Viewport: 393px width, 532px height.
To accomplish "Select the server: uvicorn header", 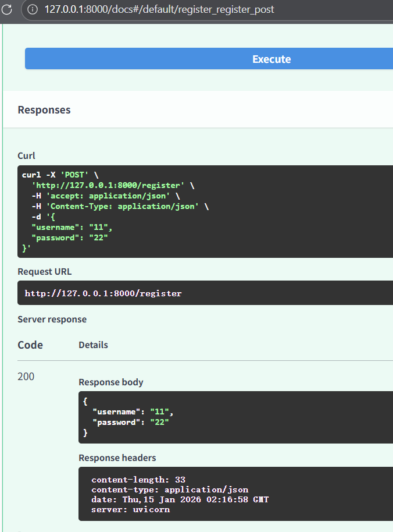I will click(130, 510).
